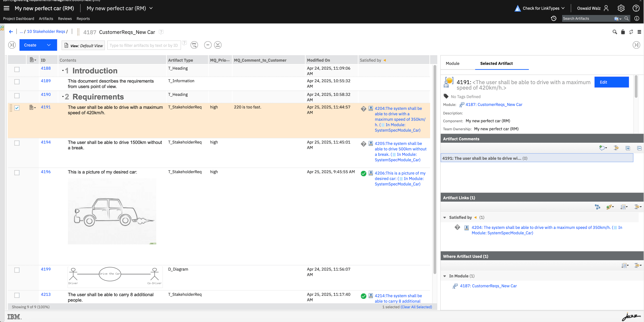Open the Create button dropdown arrow
The height and width of the screenshot is (322, 644).
49,45
